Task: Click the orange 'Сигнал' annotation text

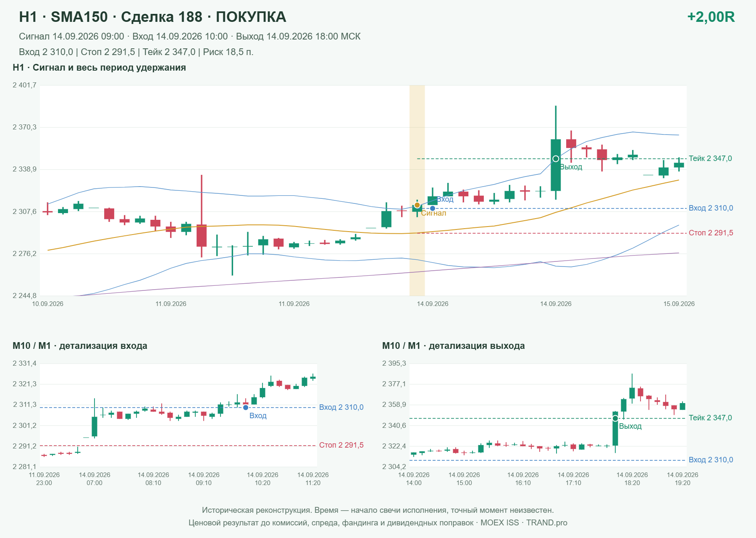Action: pos(433,213)
